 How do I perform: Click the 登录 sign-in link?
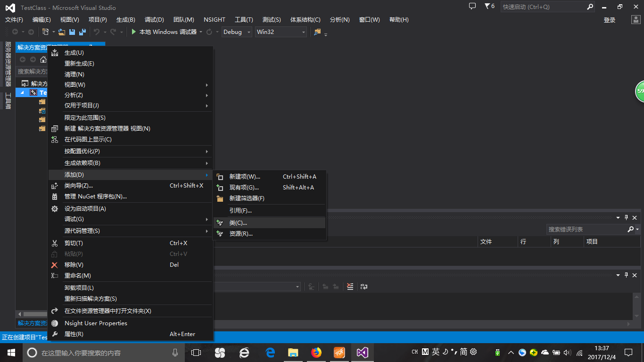(x=610, y=20)
